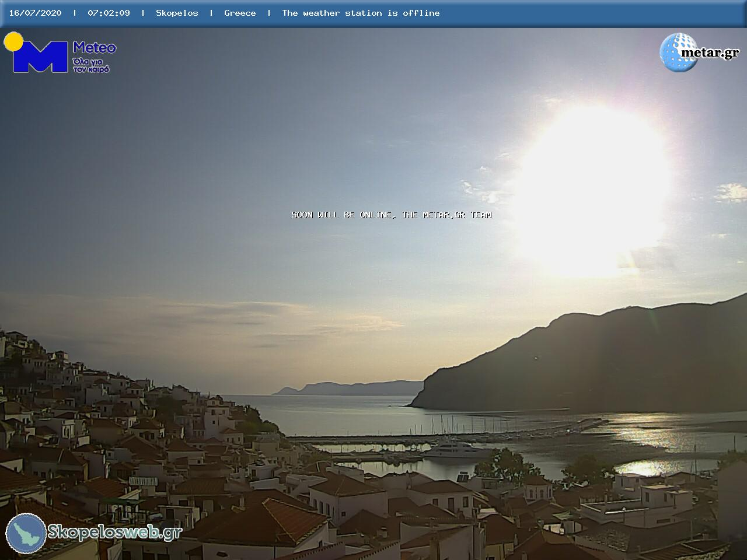Click the date 16/07/2020 in header
This screenshot has height=560, width=747.
(x=35, y=13)
